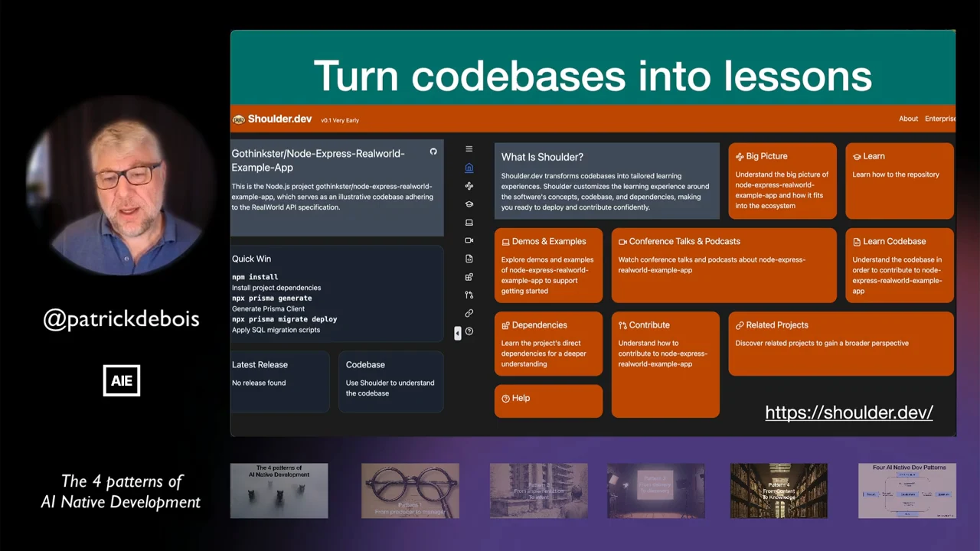Click the Latest Release panel
Screen dimensions: 980x551
280,381
